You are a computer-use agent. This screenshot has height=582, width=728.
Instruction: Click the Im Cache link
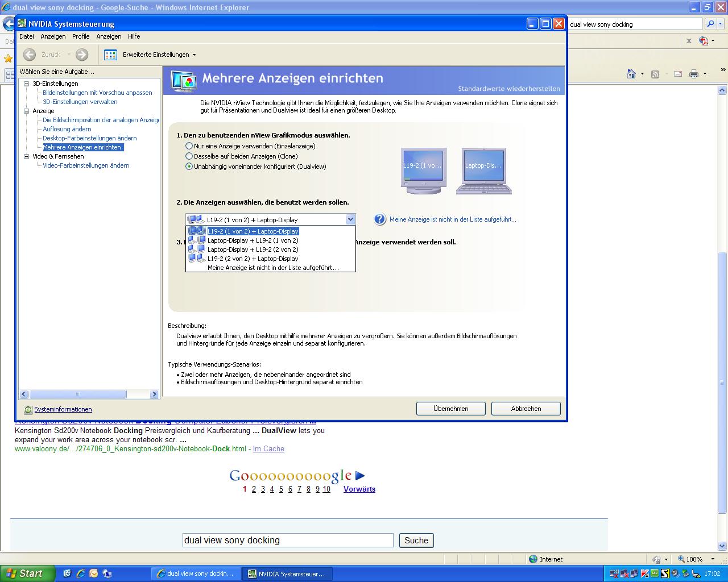(268, 448)
